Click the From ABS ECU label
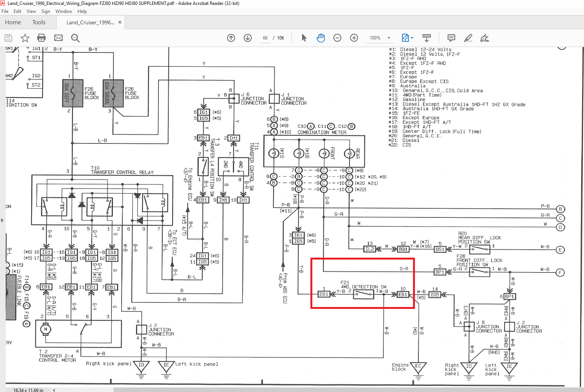 [283, 288]
